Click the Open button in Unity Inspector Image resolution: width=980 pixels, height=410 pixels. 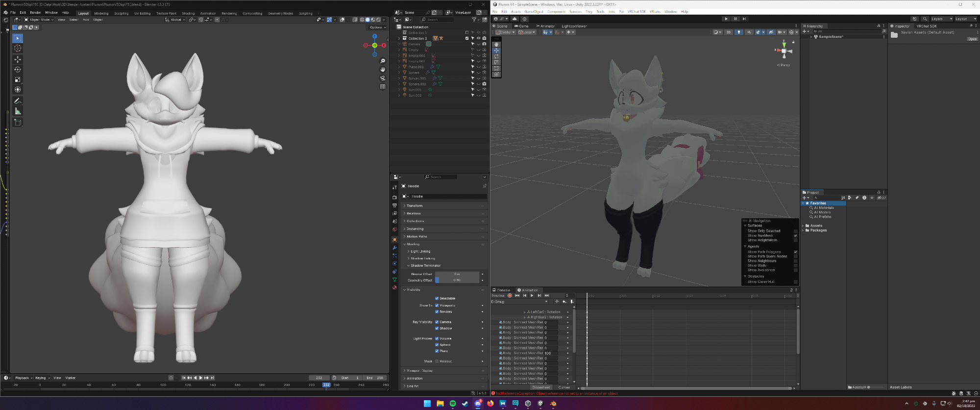coord(972,39)
